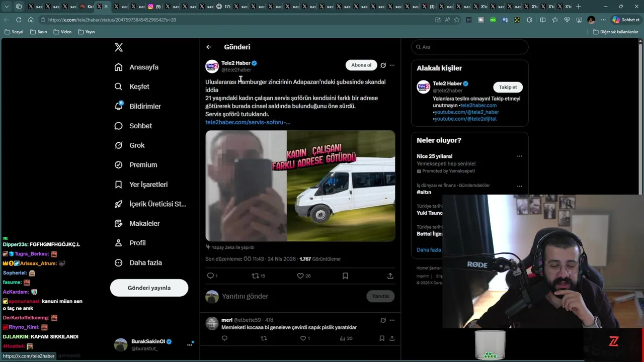Click the Gönderi yayınla button
Image resolution: width=644 pixels, height=362 pixels.
click(x=149, y=288)
